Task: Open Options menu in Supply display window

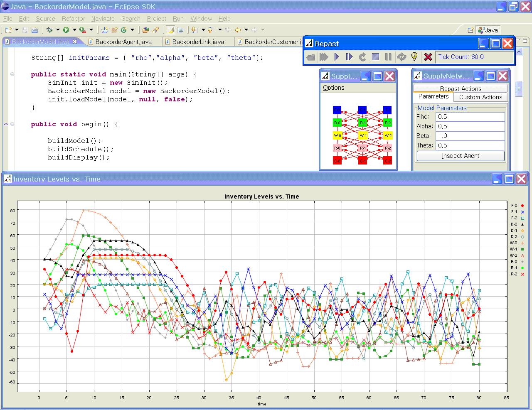Action: [334, 88]
